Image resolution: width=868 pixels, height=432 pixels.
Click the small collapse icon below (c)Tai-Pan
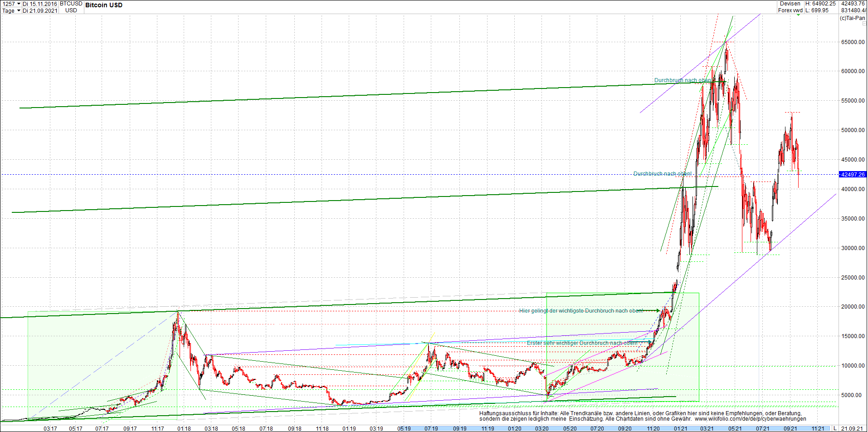[864, 23]
